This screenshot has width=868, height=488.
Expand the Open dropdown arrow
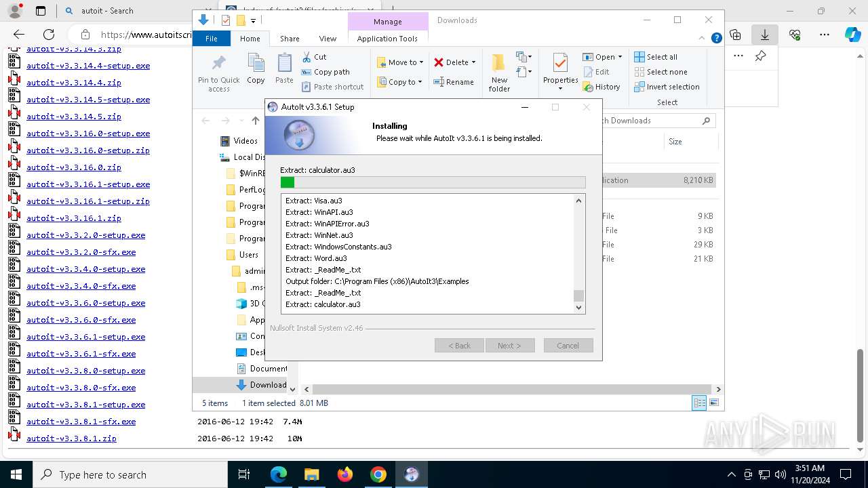pyautogui.click(x=620, y=57)
